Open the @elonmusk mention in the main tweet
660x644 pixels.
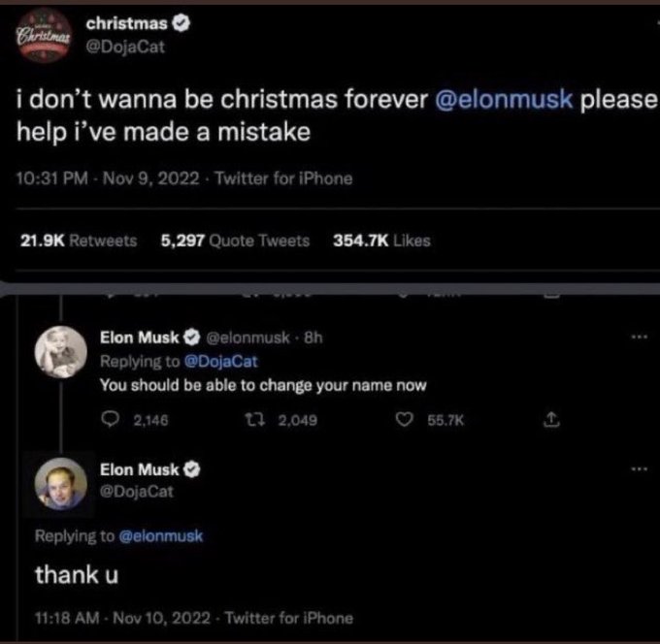[504, 100]
